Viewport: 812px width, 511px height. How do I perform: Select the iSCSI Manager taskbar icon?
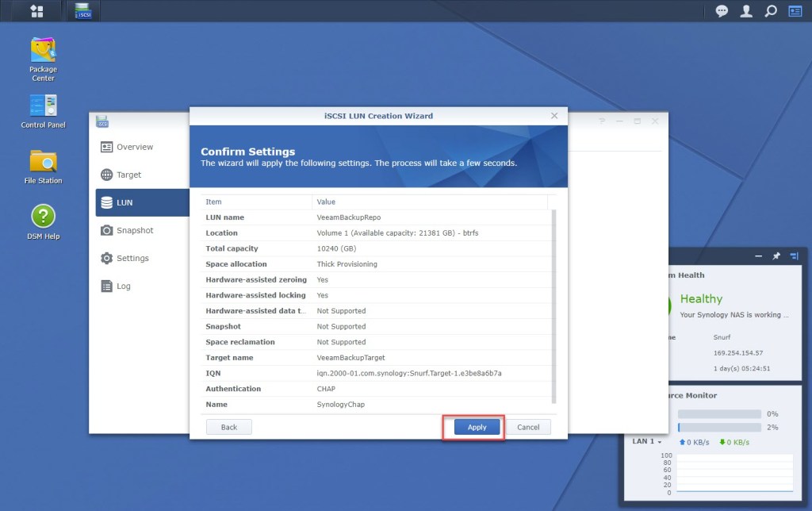[82, 11]
